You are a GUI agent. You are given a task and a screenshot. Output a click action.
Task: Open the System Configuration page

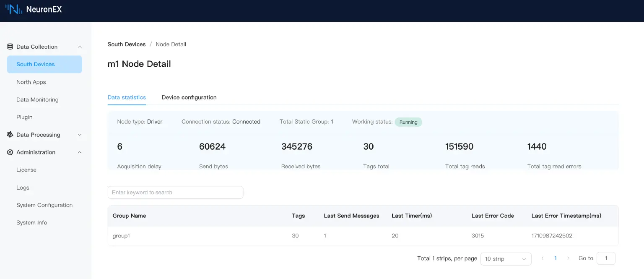click(x=44, y=205)
